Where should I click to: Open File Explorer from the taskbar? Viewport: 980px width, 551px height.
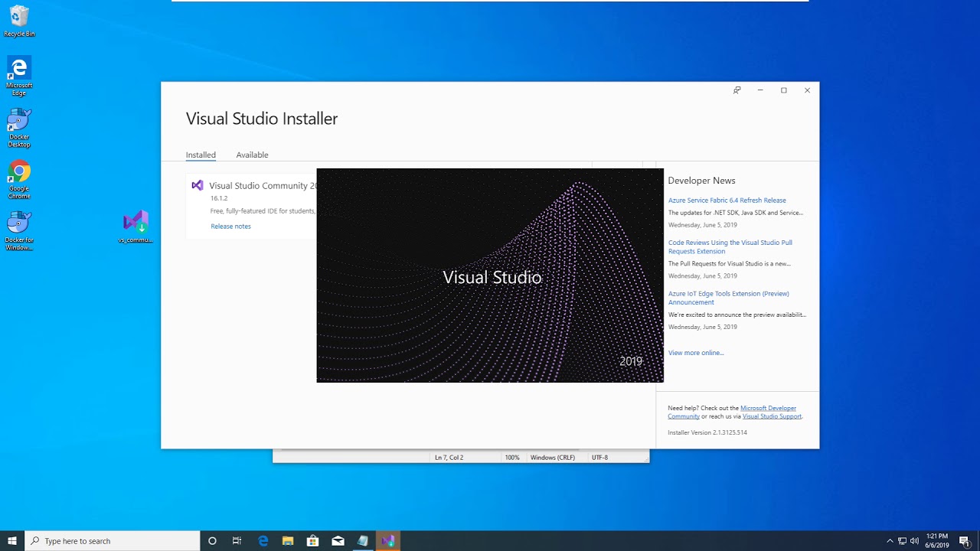click(x=288, y=541)
